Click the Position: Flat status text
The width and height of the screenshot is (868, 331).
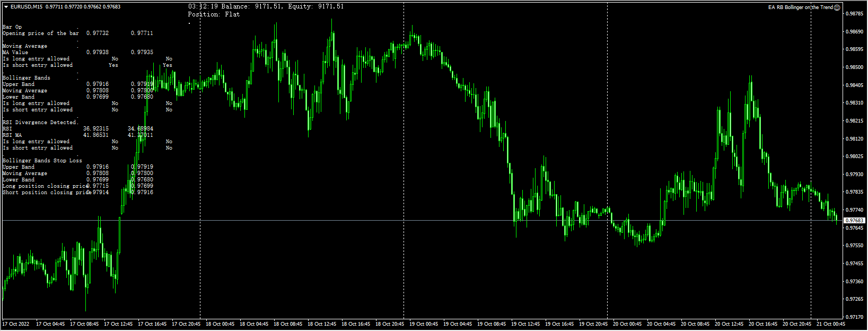point(214,14)
